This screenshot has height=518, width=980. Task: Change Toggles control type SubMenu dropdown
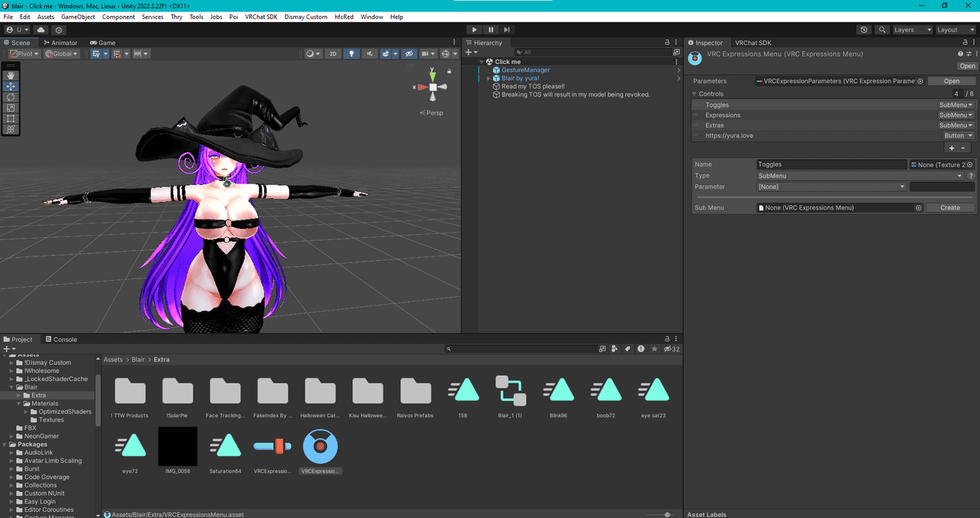coord(956,105)
